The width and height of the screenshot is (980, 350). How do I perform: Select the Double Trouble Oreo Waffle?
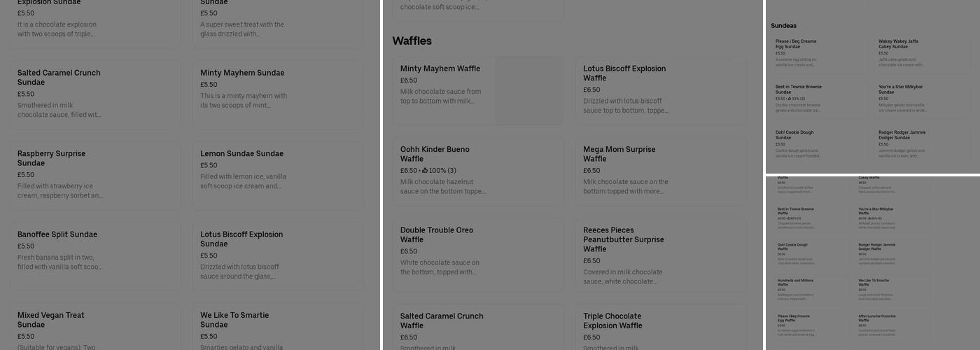click(x=477, y=252)
